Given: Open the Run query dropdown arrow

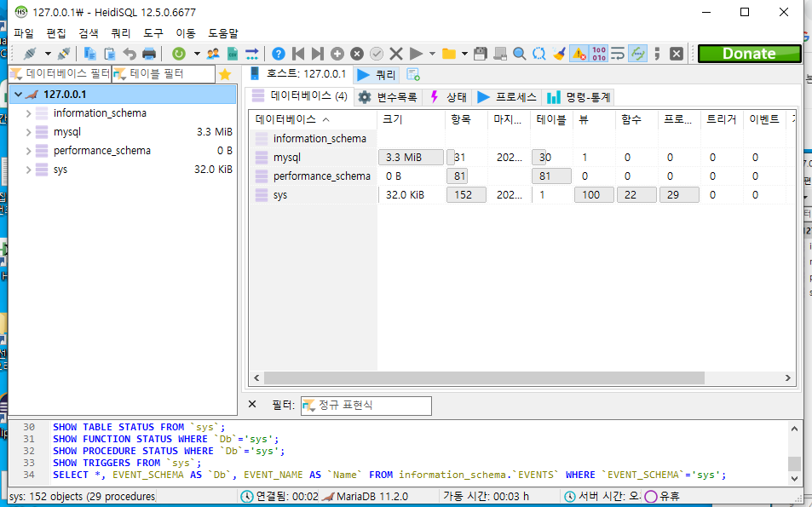Looking at the screenshot, I should (432, 54).
